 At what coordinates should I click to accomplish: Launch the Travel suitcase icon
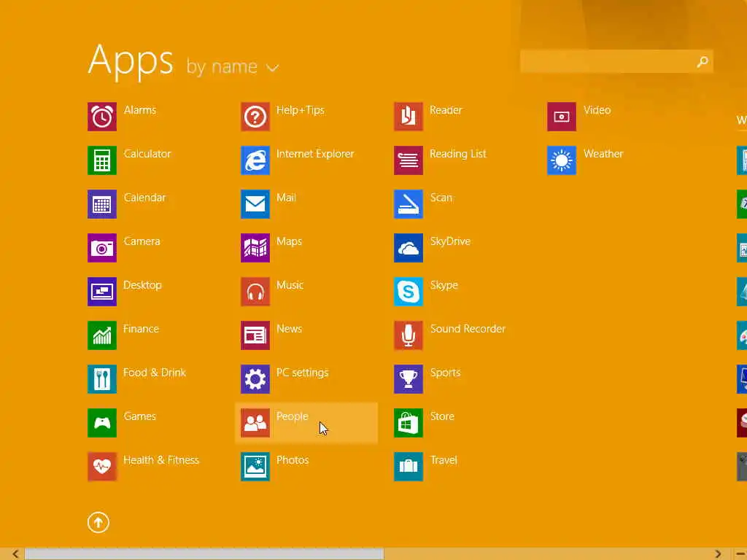click(x=409, y=467)
